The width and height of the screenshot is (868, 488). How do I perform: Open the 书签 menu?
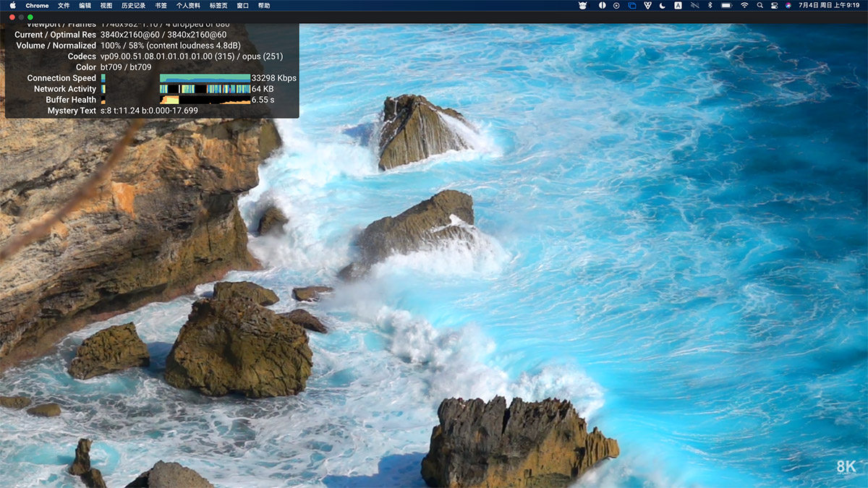coord(161,5)
